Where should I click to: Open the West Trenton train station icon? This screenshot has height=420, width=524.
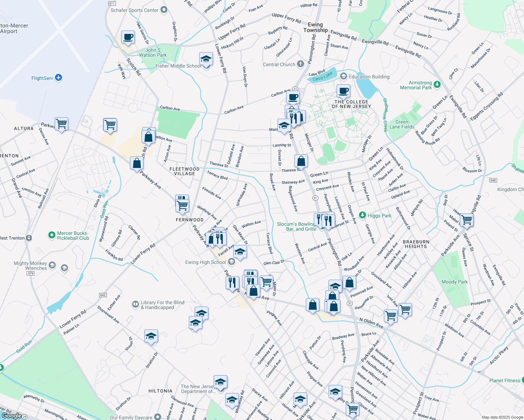pos(29,238)
